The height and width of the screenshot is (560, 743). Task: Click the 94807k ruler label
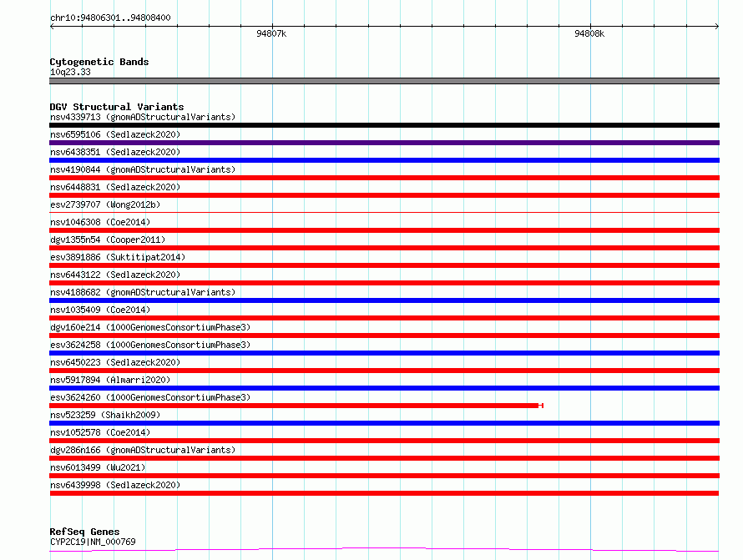click(x=271, y=33)
